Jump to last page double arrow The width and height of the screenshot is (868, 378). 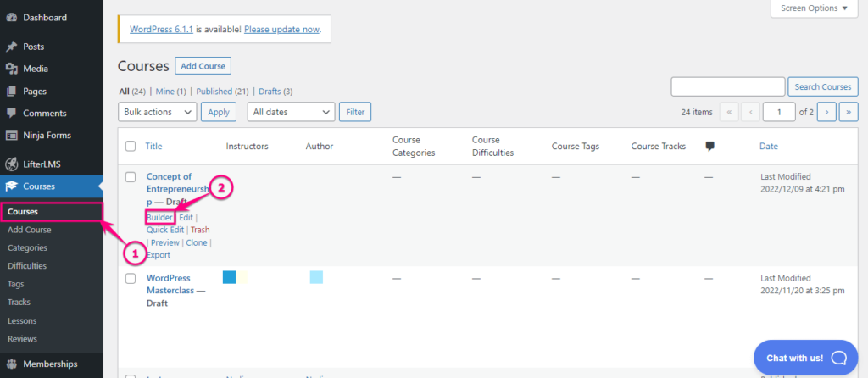849,112
